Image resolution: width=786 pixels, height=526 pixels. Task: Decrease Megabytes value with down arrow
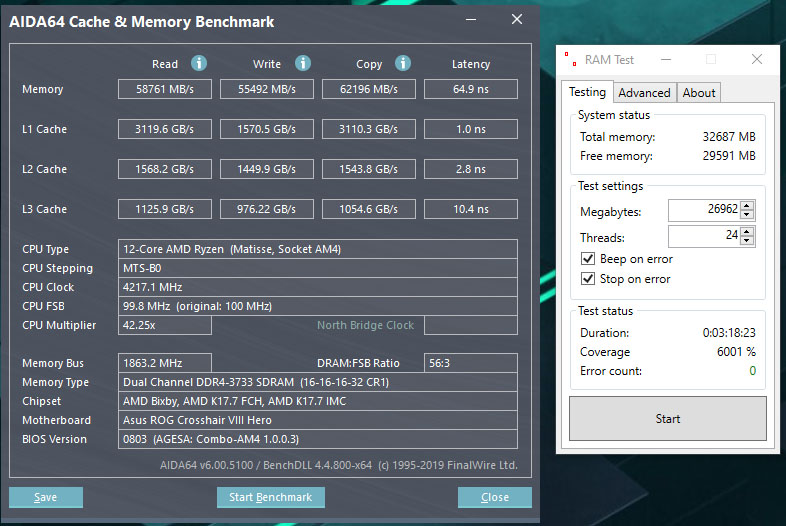coord(747,215)
